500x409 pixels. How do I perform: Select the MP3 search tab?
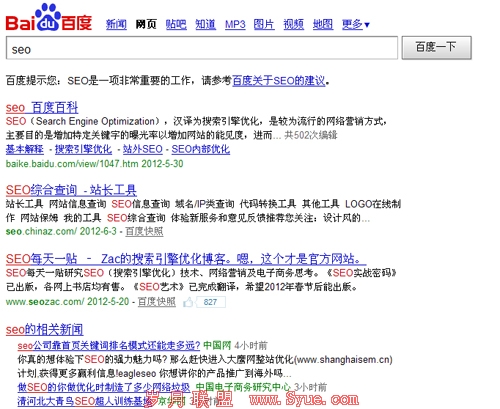[x=235, y=24]
